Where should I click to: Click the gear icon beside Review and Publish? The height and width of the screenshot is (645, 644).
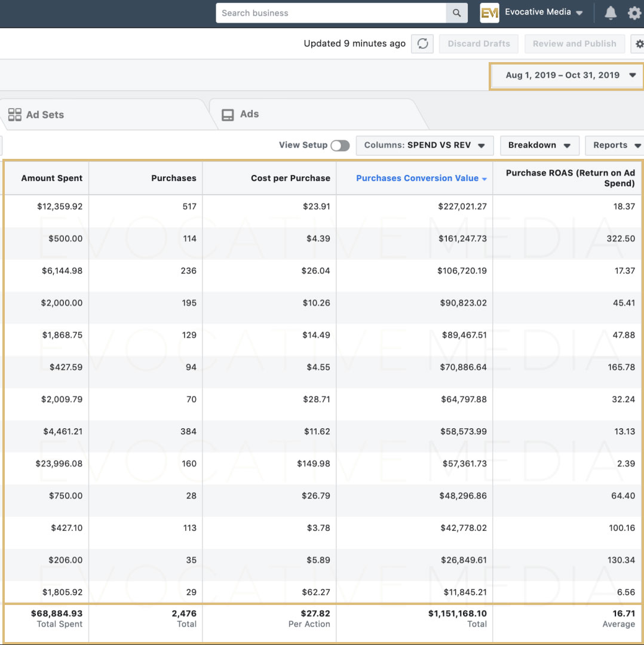639,44
